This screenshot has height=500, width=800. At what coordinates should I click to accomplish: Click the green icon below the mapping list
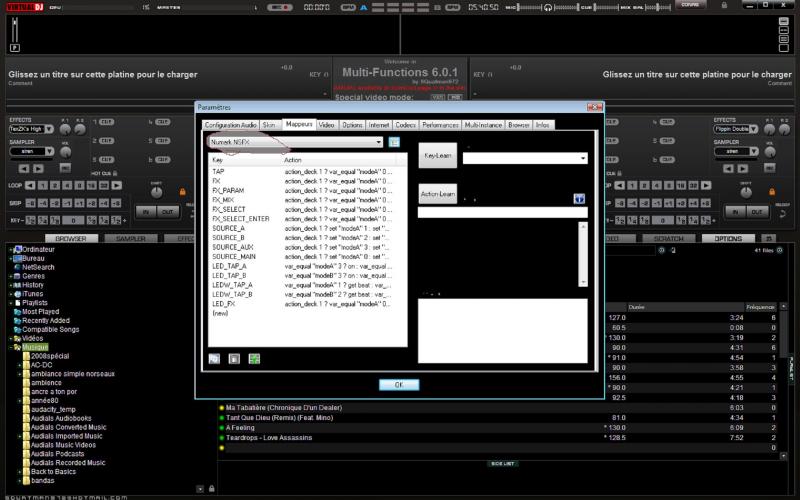click(254, 358)
